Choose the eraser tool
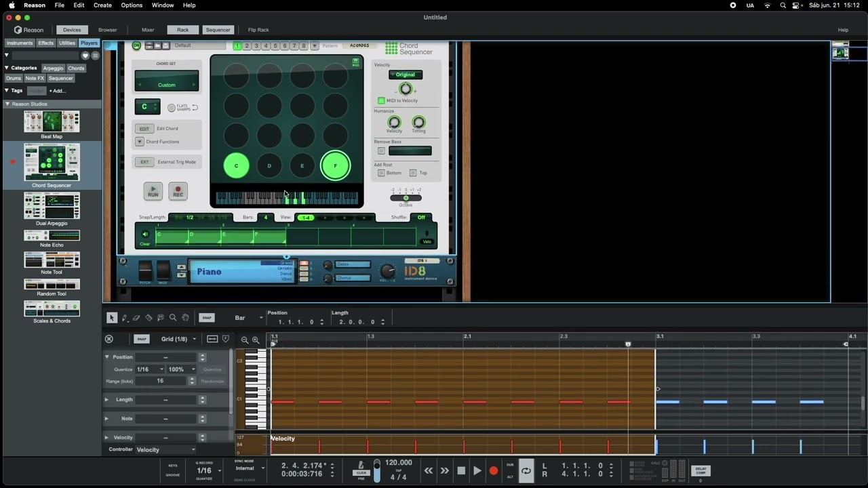The height and width of the screenshot is (488, 868). click(136, 318)
